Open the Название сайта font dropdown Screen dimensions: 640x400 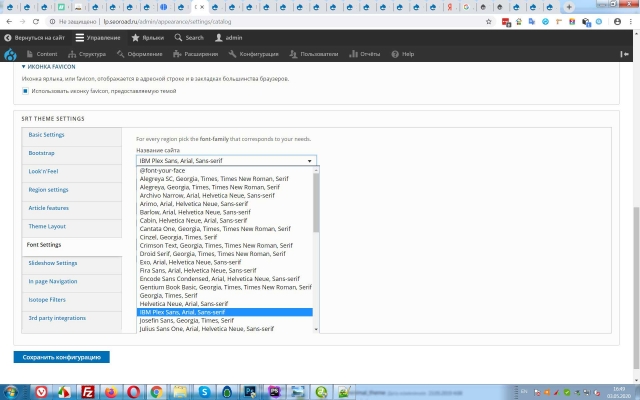click(226, 160)
